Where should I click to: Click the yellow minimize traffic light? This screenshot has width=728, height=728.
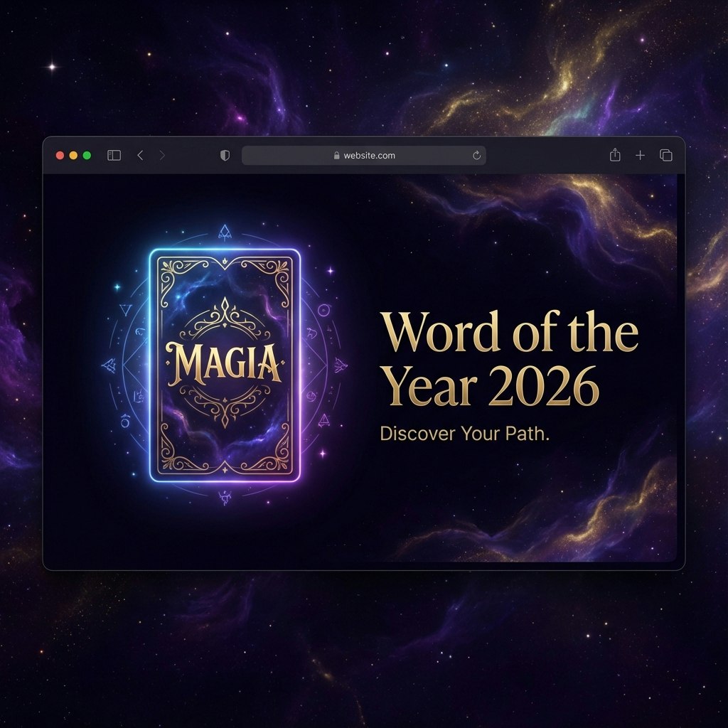point(73,155)
